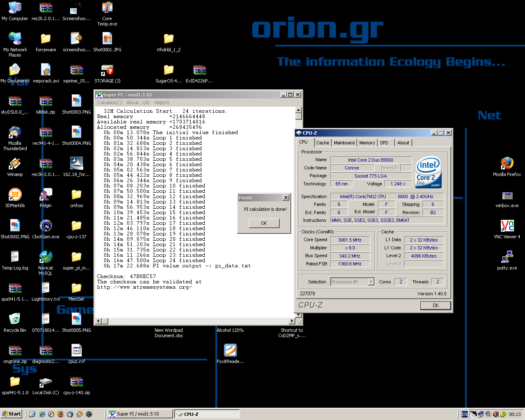Switch to Super PI via its taskbar button
Image resolution: width=525 pixels, height=420 pixels.
pos(139,414)
